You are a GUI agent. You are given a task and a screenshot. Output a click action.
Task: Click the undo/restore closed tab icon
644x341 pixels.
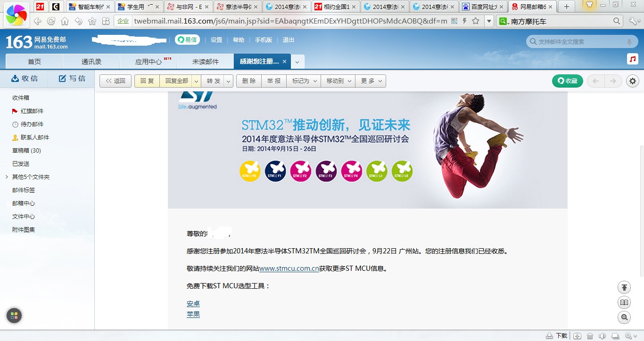pyautogui.click(x=78, y=21)
